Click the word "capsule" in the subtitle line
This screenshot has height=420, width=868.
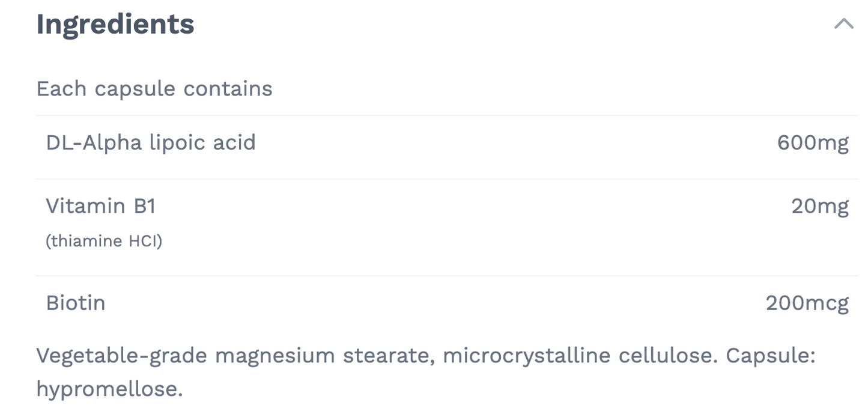click(136, 89)
